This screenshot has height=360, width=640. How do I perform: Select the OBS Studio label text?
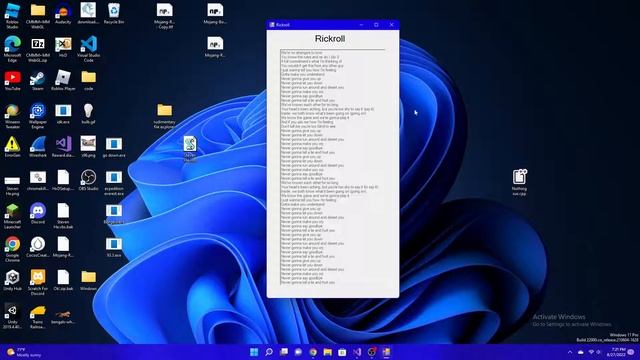tap(88, 189)
